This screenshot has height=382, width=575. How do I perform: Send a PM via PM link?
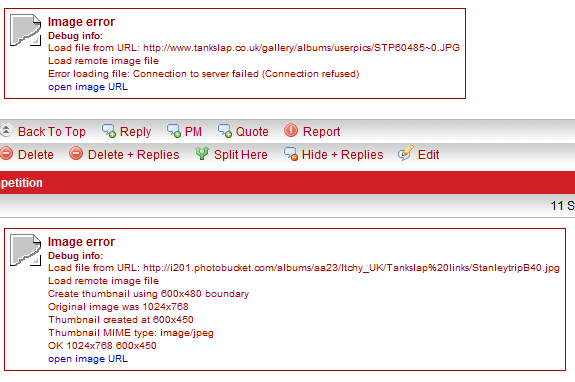click(x=193, y=132)
